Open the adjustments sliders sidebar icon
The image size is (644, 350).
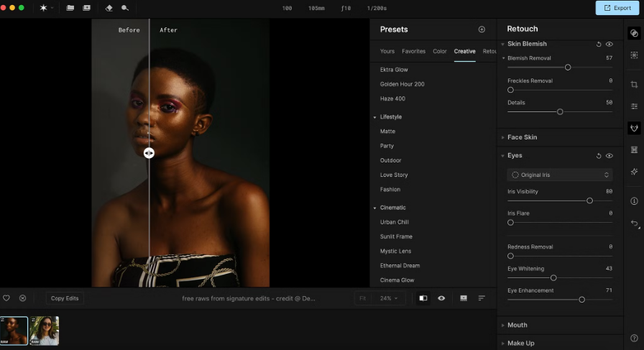pos(634,106)
